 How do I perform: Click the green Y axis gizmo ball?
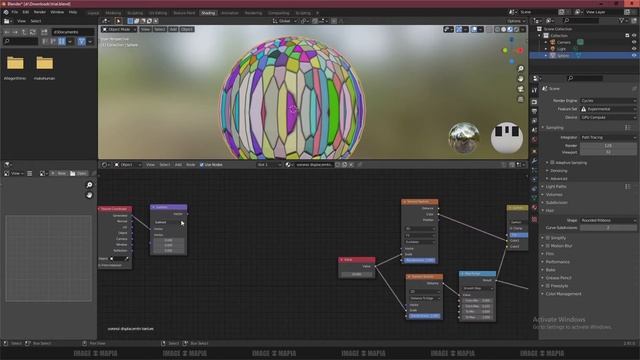point(505,51)
